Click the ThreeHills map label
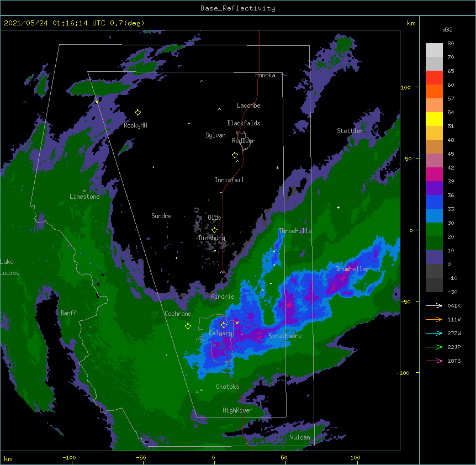Screen dimensions: 476x465 coord(295,231)
